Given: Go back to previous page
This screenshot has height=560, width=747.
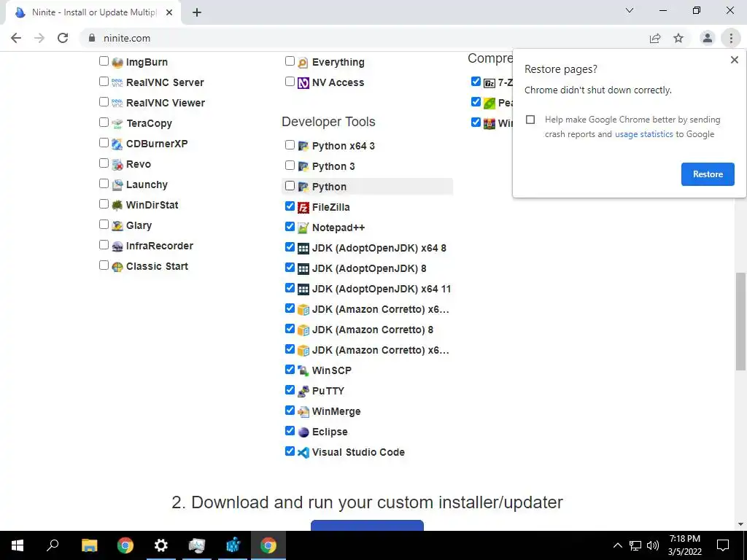Looking at the screenshot, I should tap(16, 38).
